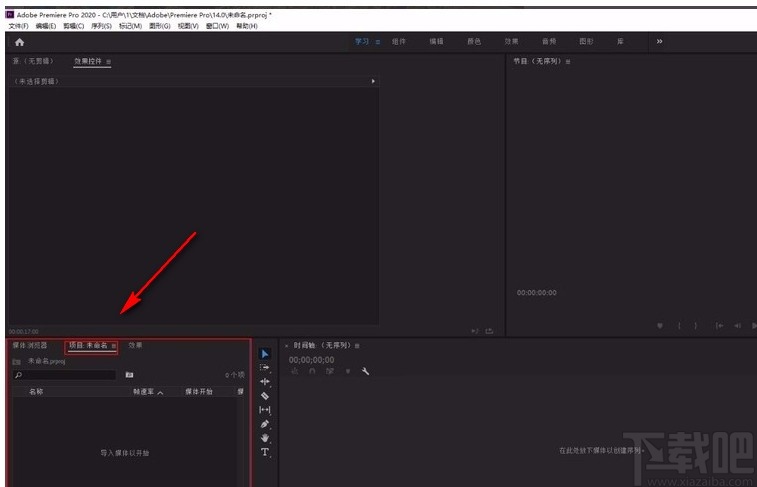Sort by 帧速率 column header
Screen dimensions: 757x487
coord(143,391)
